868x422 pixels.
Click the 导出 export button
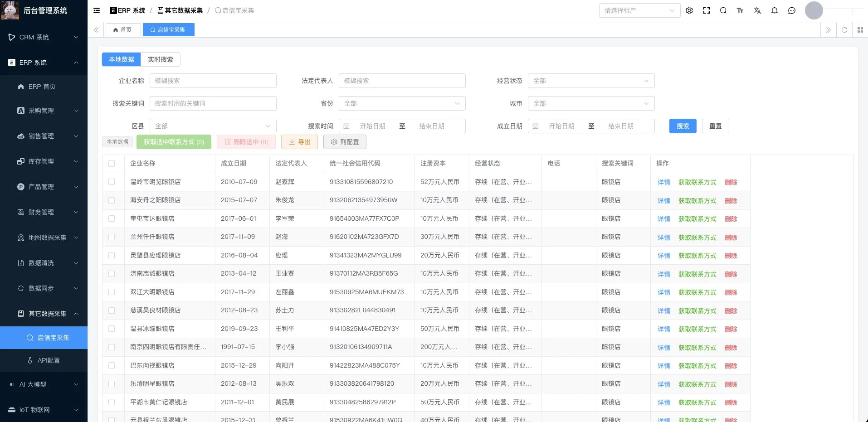pyautogui.click(x=299, y=142)
